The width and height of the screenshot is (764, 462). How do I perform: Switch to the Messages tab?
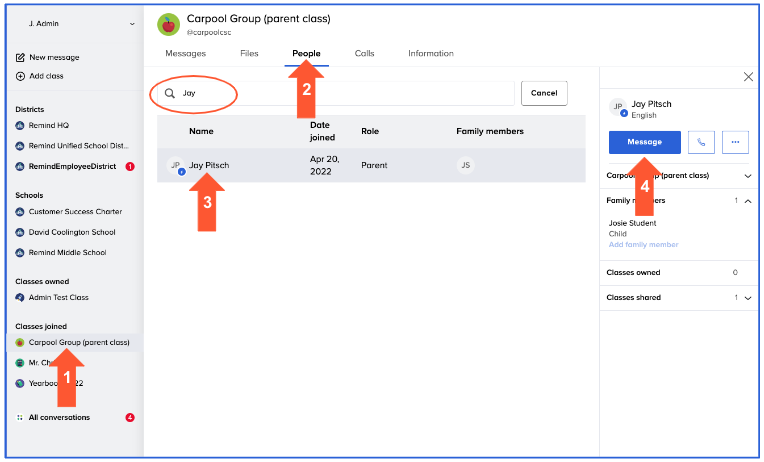pyautogui.click(x=185, y=54)
